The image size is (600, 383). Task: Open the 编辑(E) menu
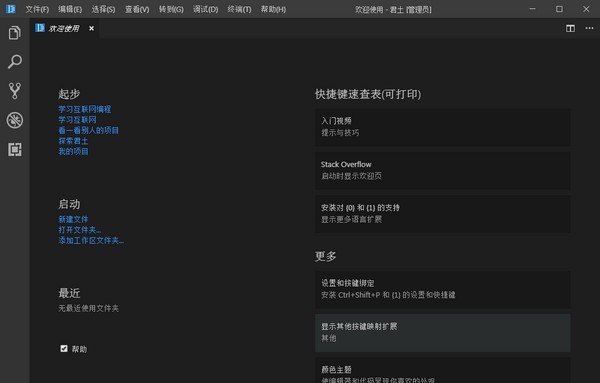tap(70, 9)
